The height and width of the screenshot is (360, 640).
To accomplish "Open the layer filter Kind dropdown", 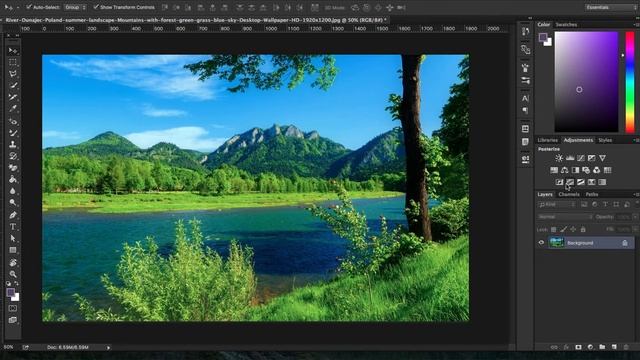I will point(557,204).
